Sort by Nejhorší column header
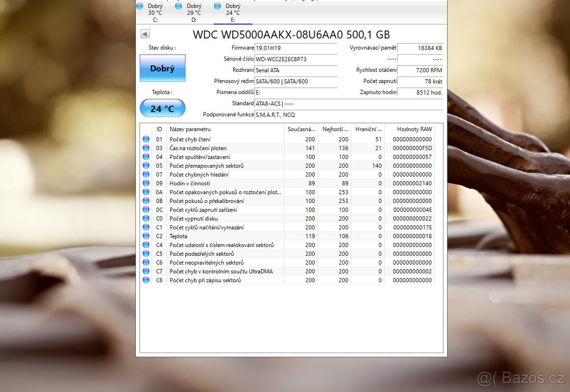Screen dimensions: 570x392 pos(334,129)
